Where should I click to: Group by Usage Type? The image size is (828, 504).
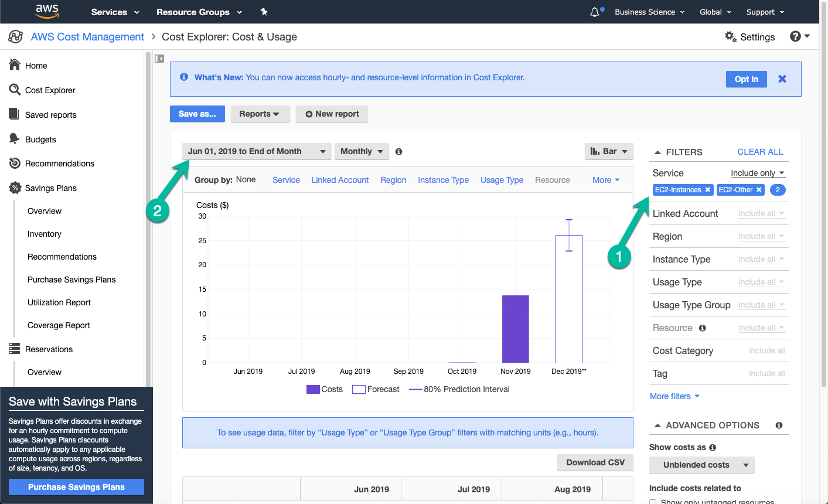point(502,180)
